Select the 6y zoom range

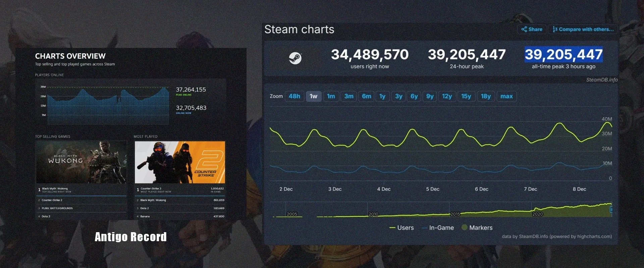[414, 96]
